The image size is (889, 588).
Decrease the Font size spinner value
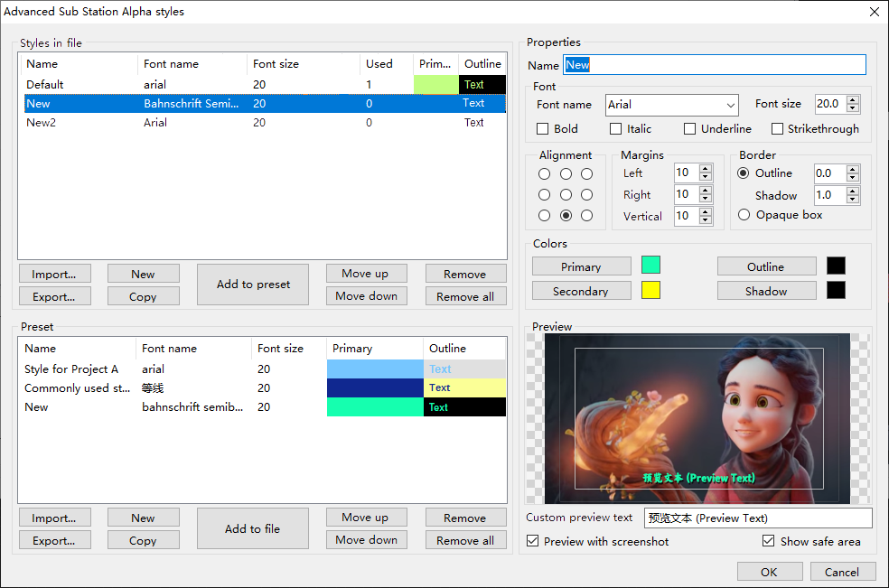pos(853,108)
